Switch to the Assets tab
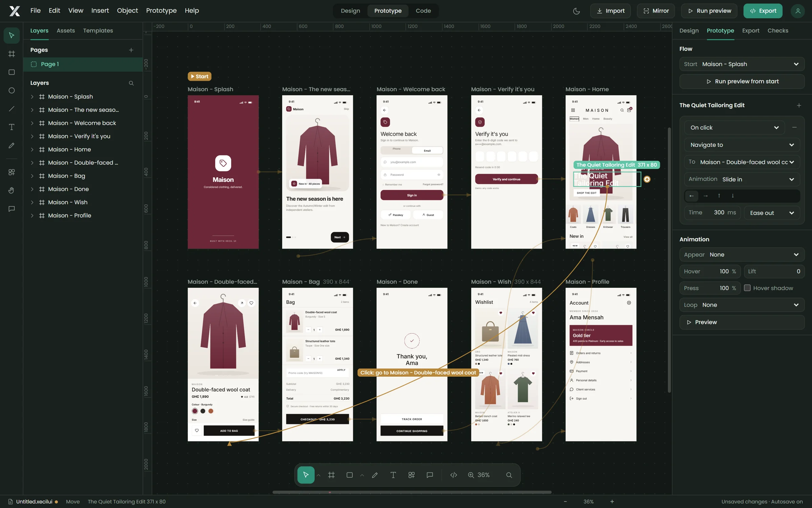Viewport: 812px width, 508px height. coord(66,30)
